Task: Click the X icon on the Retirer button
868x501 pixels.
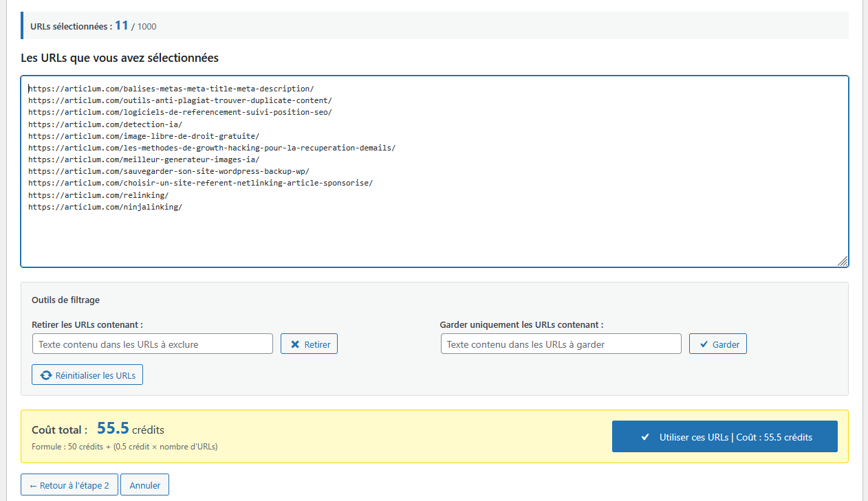Action: [294, 344]
